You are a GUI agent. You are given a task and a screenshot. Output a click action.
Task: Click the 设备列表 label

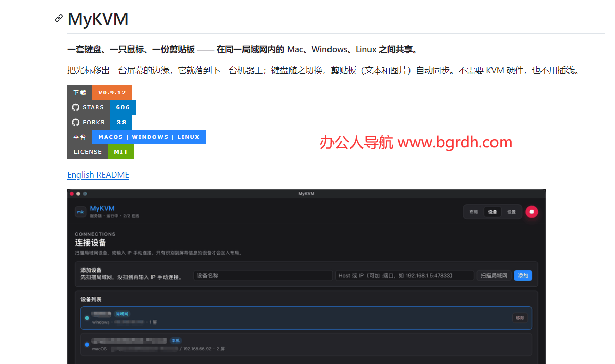[91, 299]
